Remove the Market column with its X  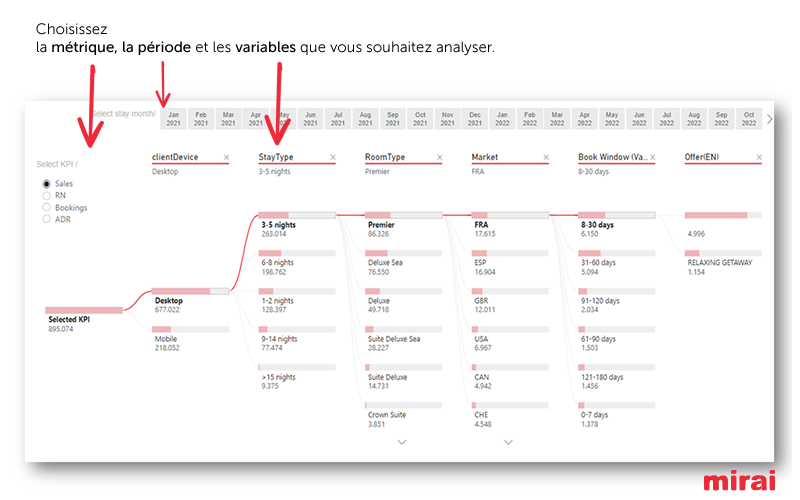click(x=546, y=158)
